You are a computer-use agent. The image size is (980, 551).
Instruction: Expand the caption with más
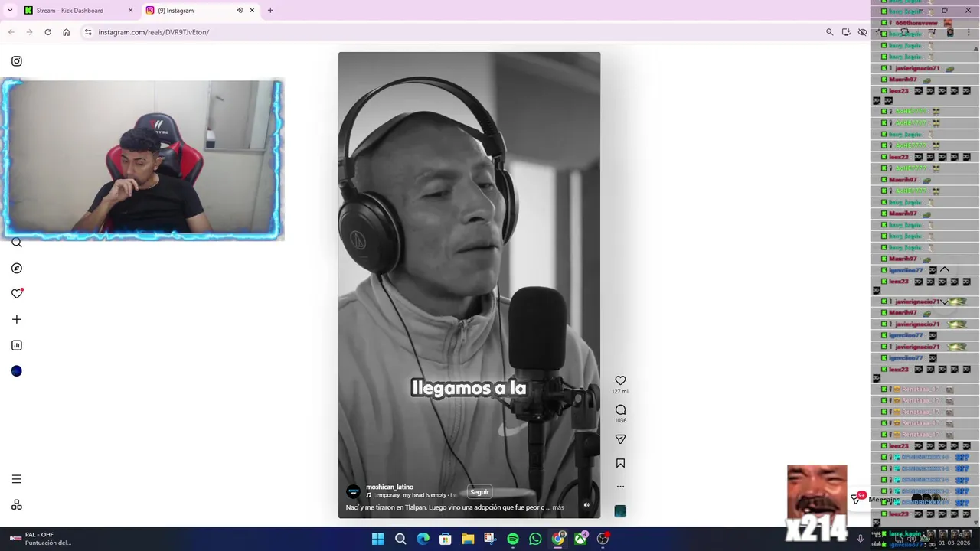click(557, 507)
